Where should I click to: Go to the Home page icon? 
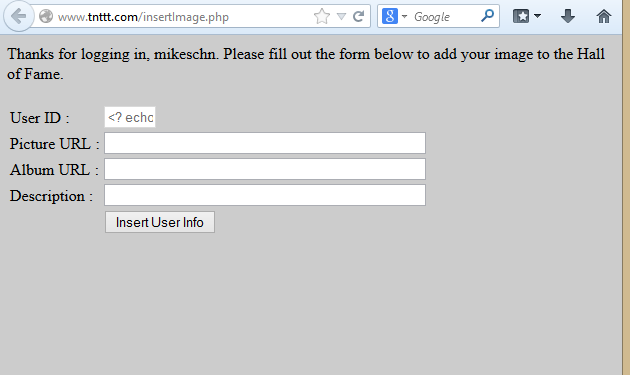coord(603,16)
